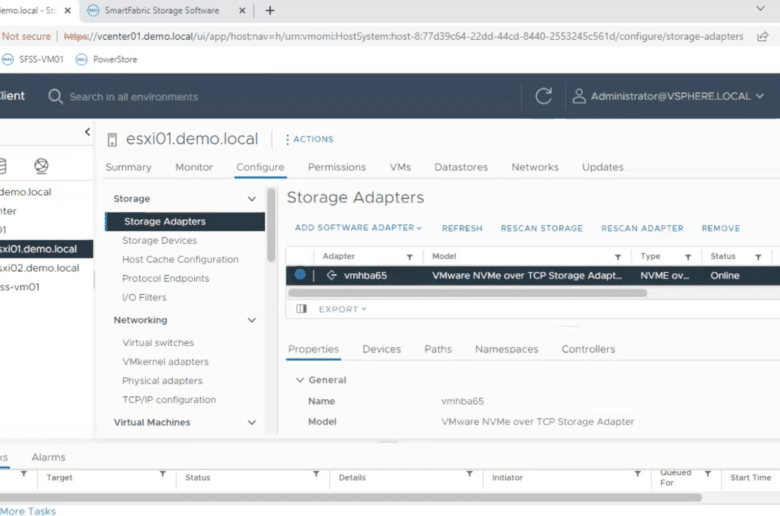Open Administrator@VSPHERE.LOCAL user menu

(668, 96)
